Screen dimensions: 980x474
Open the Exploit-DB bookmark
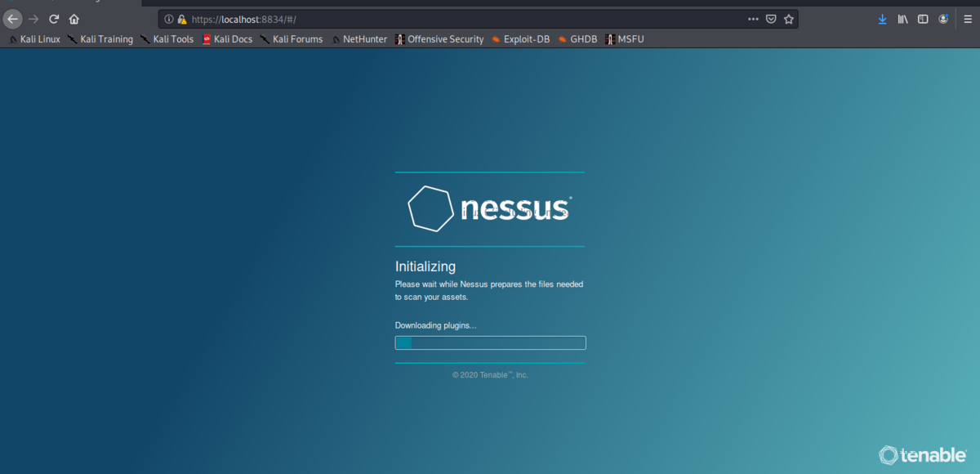[520, 39]
